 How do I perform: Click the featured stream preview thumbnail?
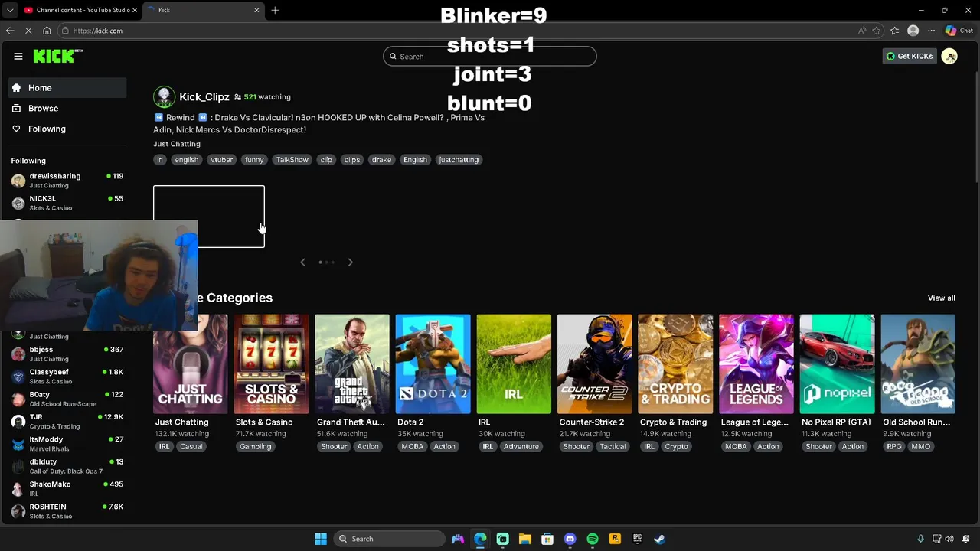[209, 217]
